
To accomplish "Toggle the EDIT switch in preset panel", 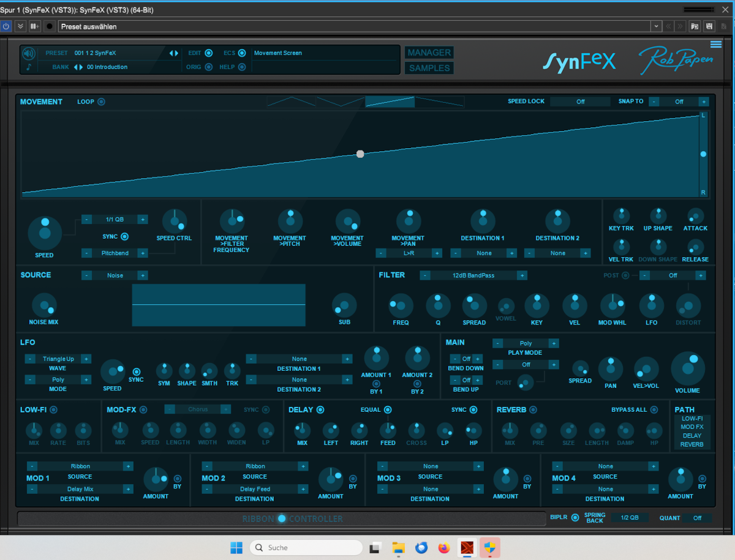I will click(209, 53).
